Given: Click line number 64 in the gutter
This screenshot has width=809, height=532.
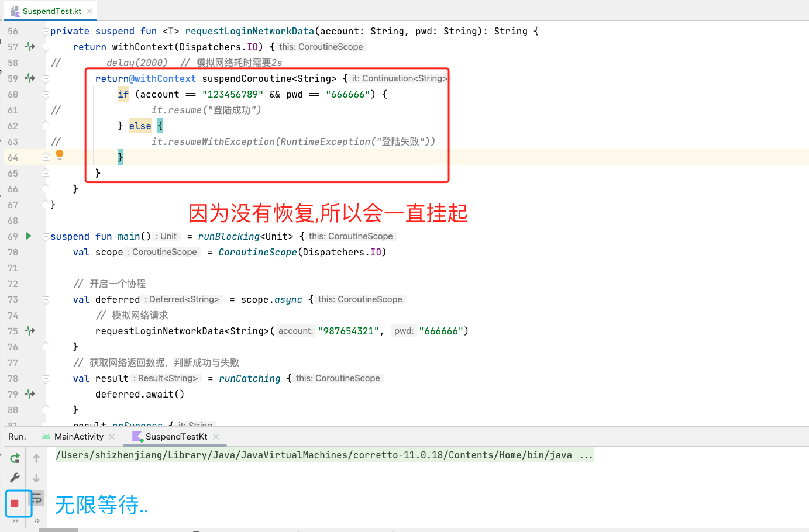Looking at the screenshot, I should pos(13,157).
